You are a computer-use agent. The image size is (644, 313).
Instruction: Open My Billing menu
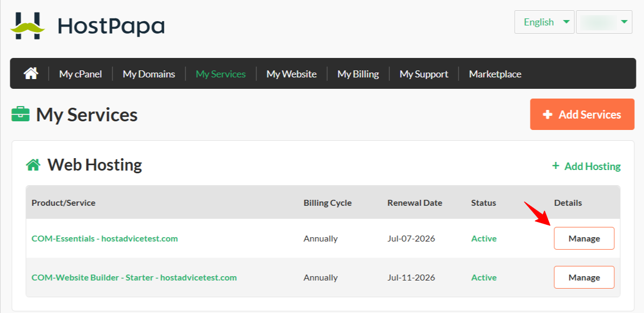pyautogui.click(x=358, y=74)
